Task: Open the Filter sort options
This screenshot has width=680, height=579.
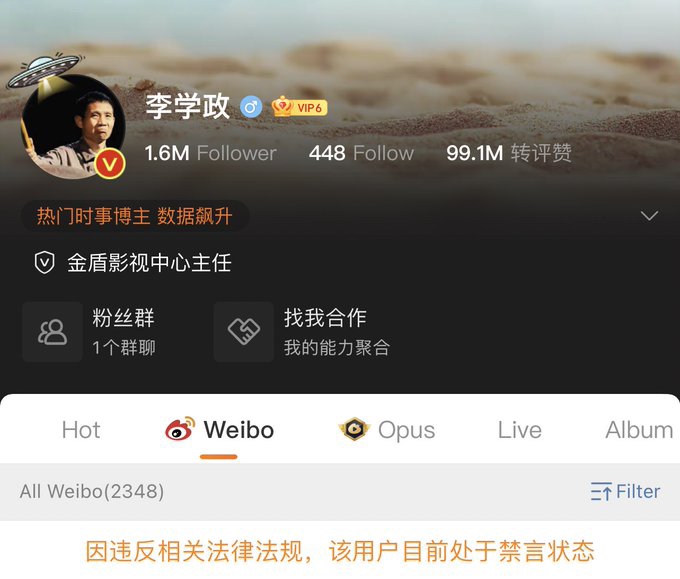Action: coord(625,492)
